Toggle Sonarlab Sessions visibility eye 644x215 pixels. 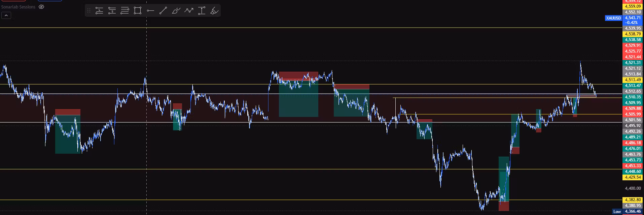41,7
